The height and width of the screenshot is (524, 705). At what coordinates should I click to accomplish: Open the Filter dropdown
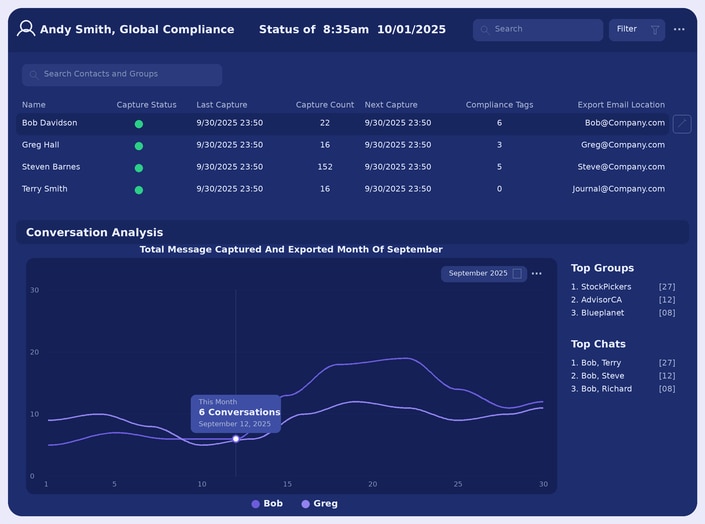point(637,30)
